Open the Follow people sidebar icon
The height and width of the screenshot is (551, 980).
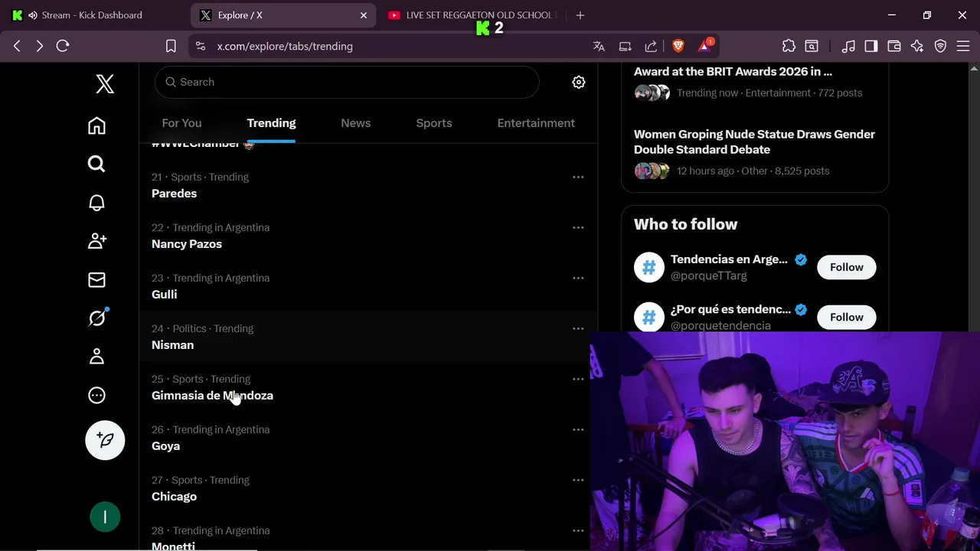tap(96, 241)
